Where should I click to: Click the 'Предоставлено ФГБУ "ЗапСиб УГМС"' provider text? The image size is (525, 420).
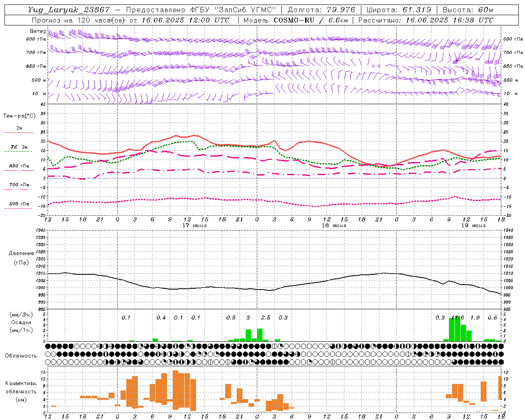pos(201,10)
